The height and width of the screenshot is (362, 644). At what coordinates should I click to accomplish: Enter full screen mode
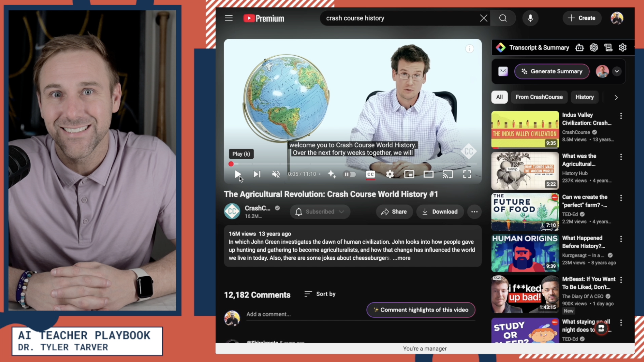point(467,174)
